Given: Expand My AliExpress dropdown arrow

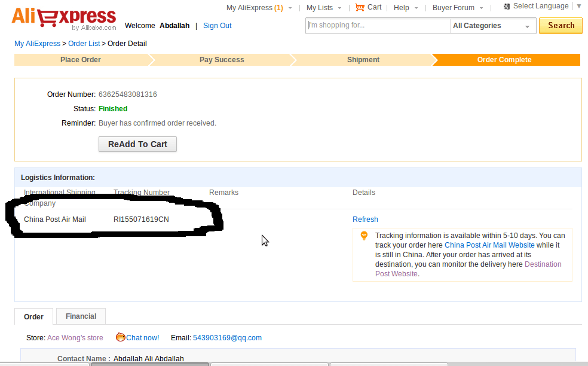Looking at the screenshot, I should click(290, 8).
